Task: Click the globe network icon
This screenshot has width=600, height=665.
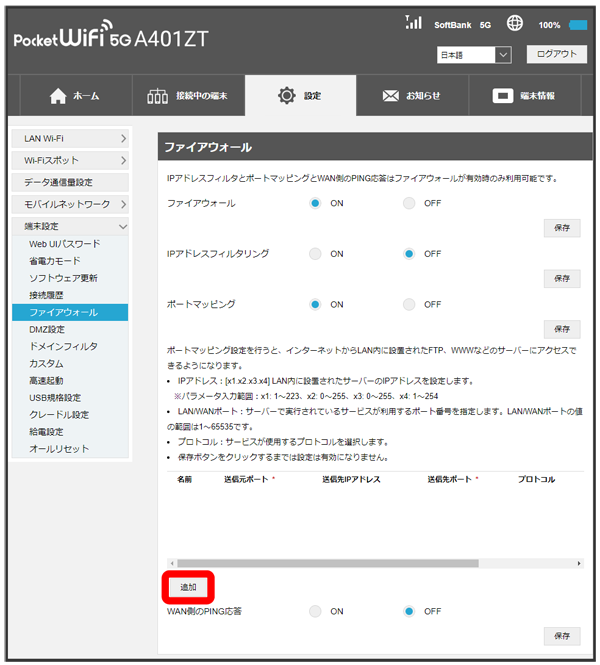Action: coord(515,23)
